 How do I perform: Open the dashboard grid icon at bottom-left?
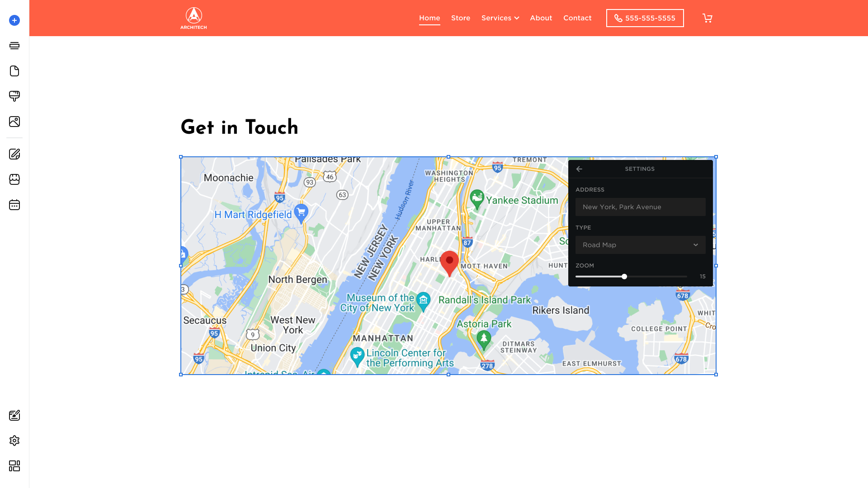pyautogui.click(x=14, y=466)
